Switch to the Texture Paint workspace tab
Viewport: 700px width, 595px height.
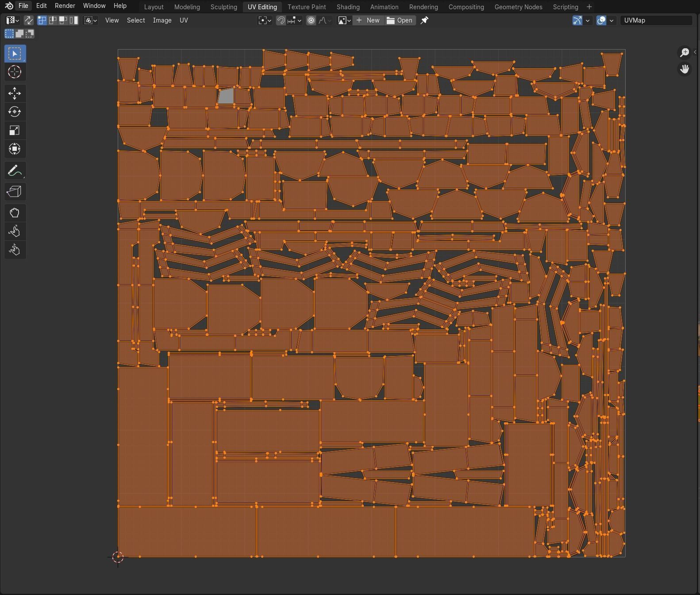307,7
